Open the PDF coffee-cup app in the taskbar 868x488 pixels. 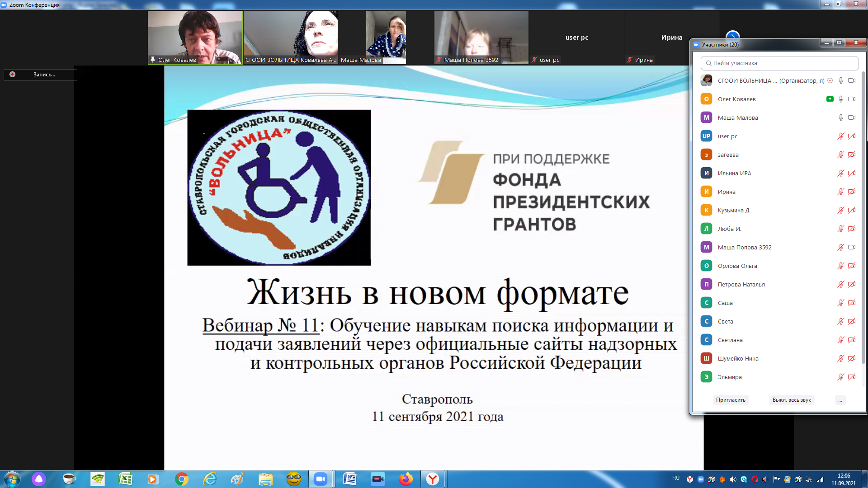69,479
